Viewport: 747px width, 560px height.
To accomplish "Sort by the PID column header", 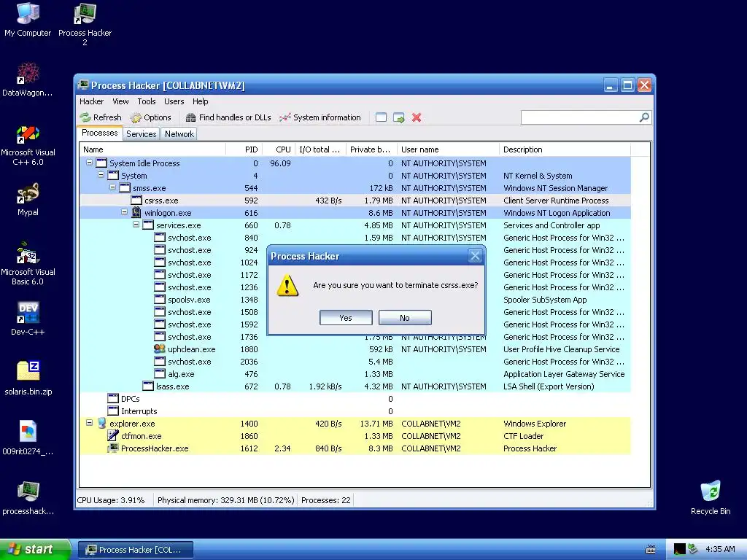I will [244, 149].
